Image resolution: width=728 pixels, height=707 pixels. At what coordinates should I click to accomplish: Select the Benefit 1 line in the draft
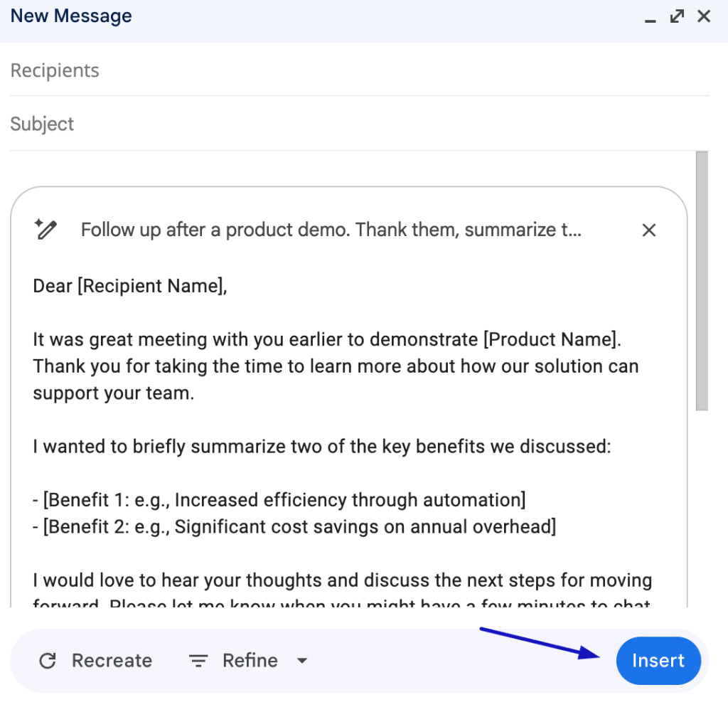279,499
